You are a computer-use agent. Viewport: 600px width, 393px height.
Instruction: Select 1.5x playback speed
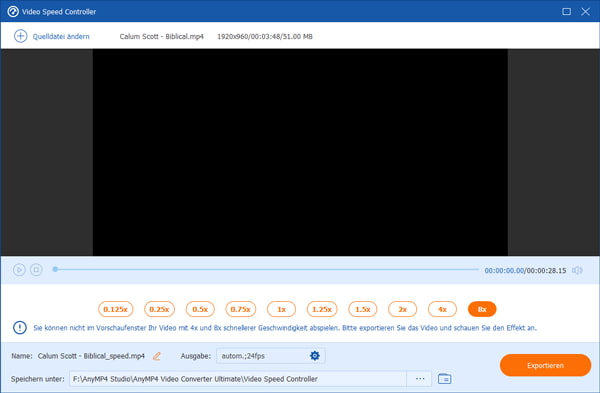point(363,309)
